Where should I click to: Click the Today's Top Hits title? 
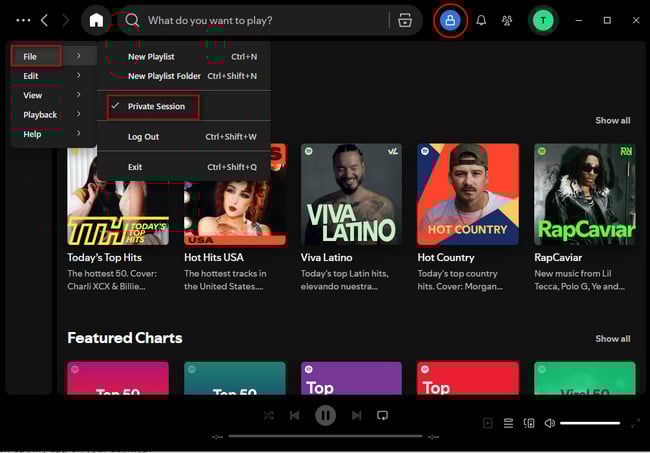click(104, 257)
